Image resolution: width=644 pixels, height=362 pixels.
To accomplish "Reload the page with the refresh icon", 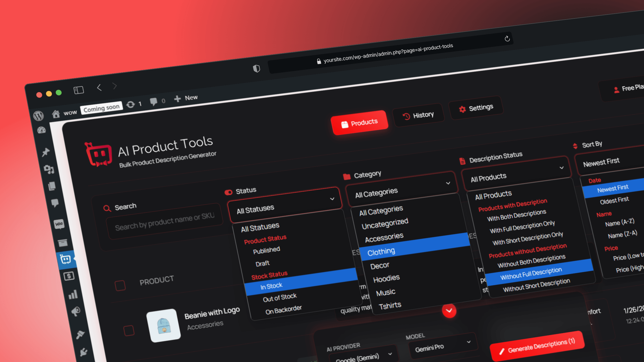I will coord(507,39).
